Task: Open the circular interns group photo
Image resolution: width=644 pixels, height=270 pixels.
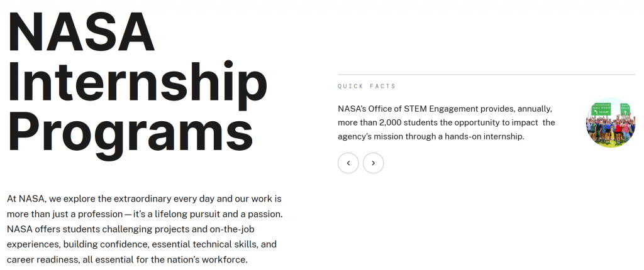Action: click(x=611, y=122)
